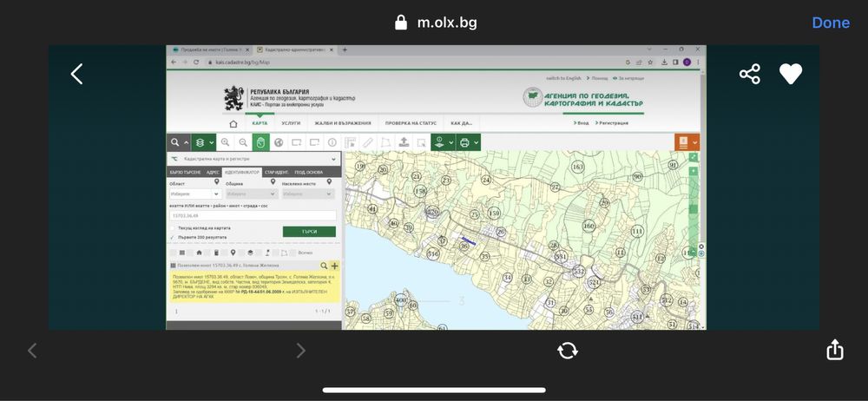Choose the polygon area tool

click(x=386, y=142)
